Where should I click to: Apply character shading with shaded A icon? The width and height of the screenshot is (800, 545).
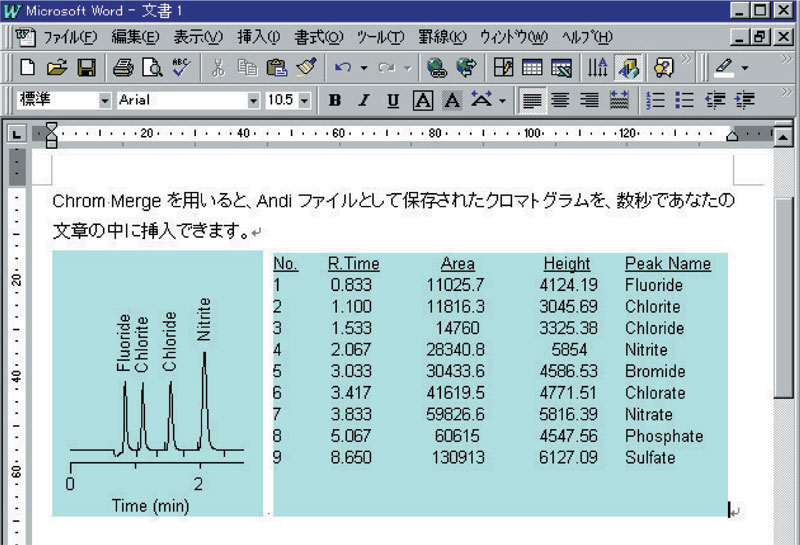452,101
